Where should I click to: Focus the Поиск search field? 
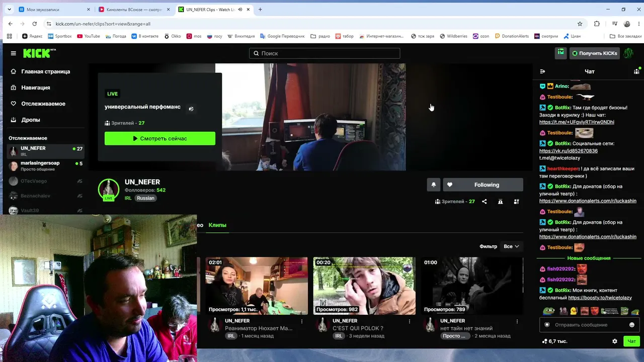(325, 53)
